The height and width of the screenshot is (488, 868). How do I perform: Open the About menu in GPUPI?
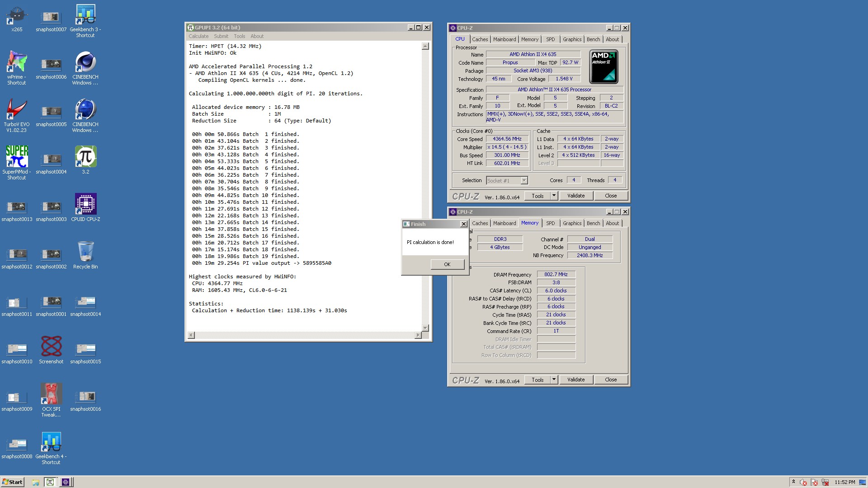pyautogui.click(x=257, y=36)
